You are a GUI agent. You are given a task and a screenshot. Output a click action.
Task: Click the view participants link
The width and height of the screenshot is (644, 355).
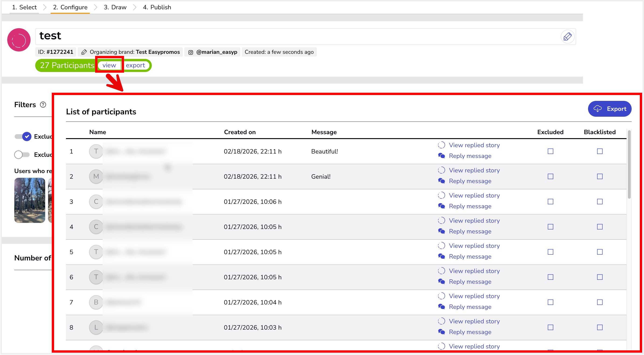(109, 65)
